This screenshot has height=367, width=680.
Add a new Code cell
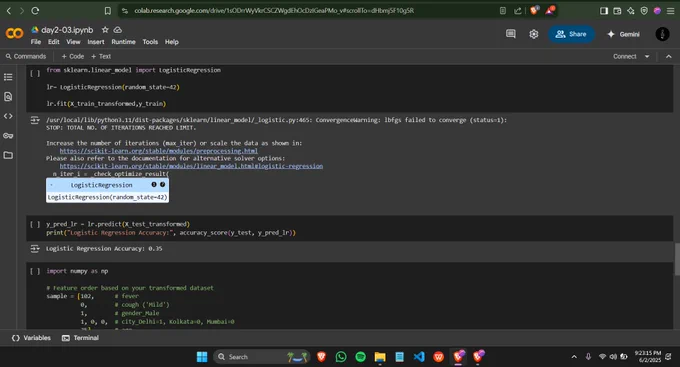click(x=73, y=56)
